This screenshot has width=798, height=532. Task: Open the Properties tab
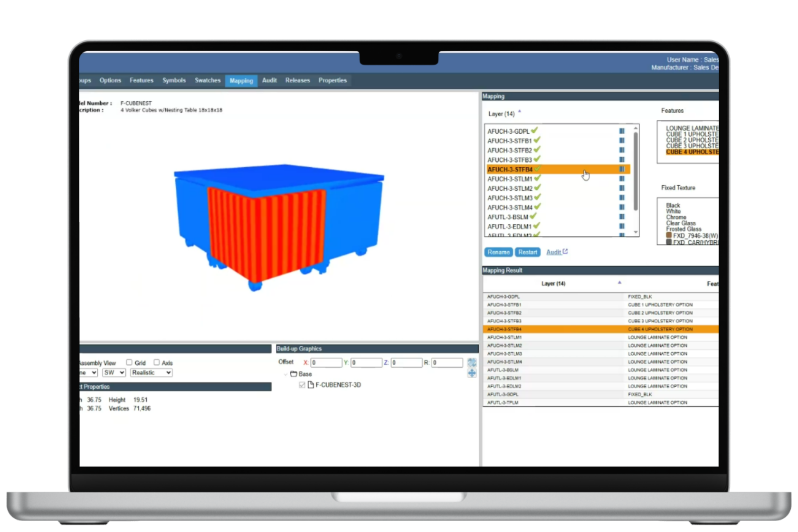click(x=332, y=80)
